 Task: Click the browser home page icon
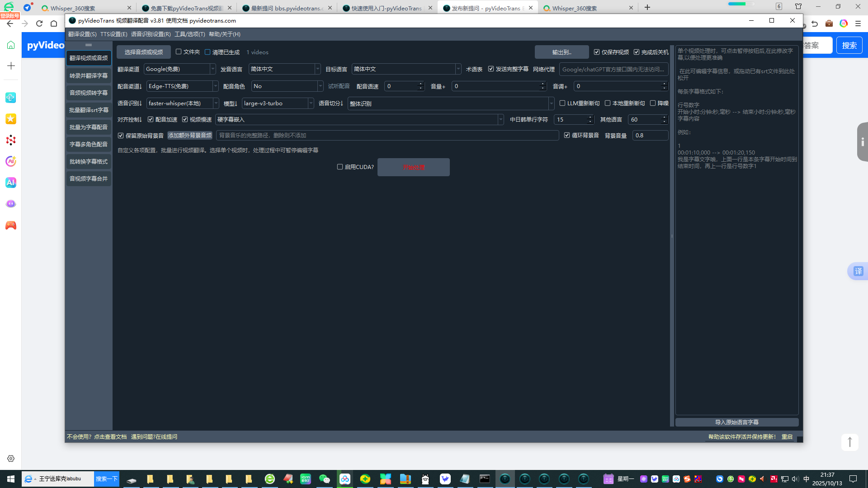[54, 23]
